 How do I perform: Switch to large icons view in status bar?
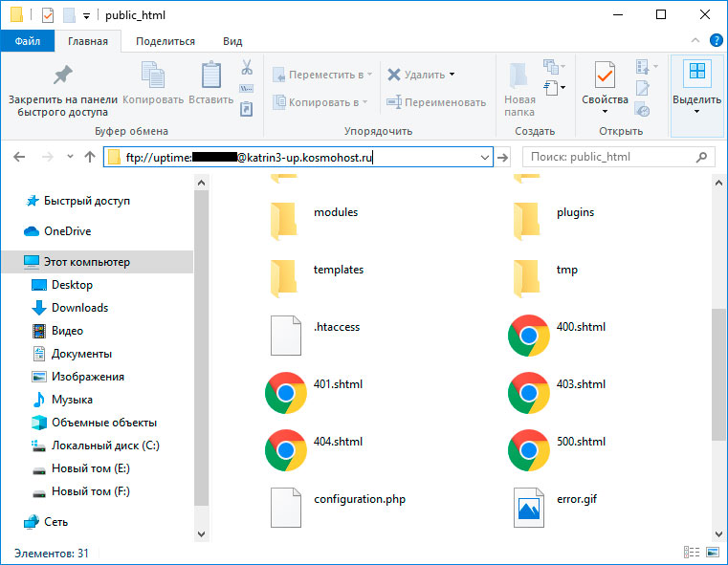[x=713, y=552]
